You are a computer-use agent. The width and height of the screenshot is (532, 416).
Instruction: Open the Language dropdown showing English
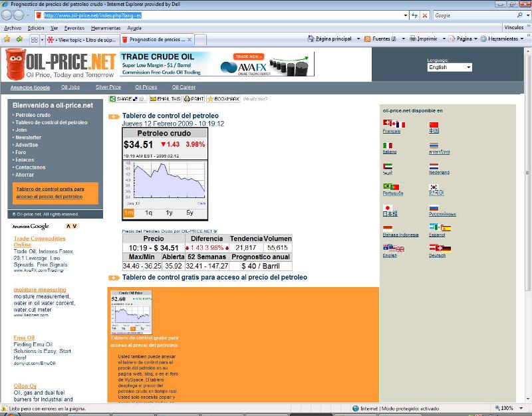(x=450, y=67)
